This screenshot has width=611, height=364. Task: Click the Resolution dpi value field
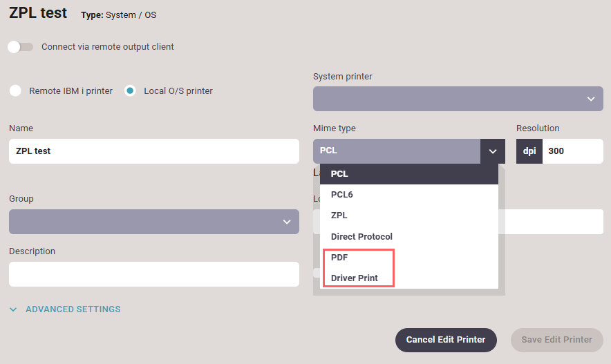coord(572,151)
